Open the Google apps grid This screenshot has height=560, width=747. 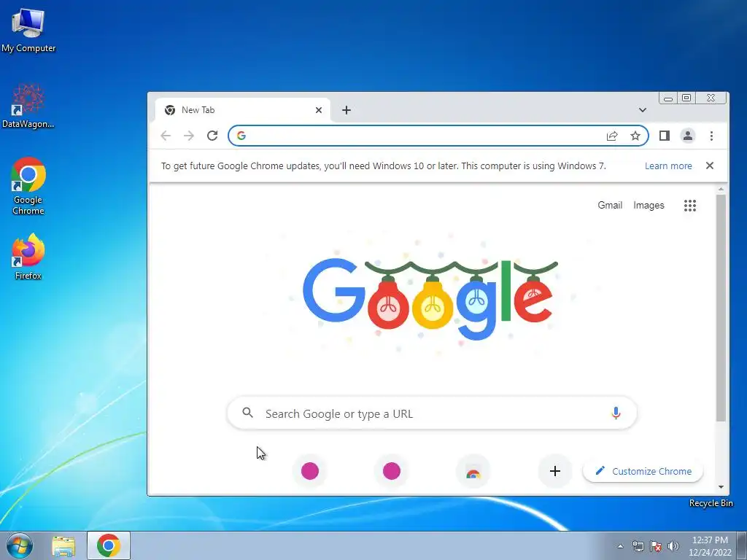[690, 205]
